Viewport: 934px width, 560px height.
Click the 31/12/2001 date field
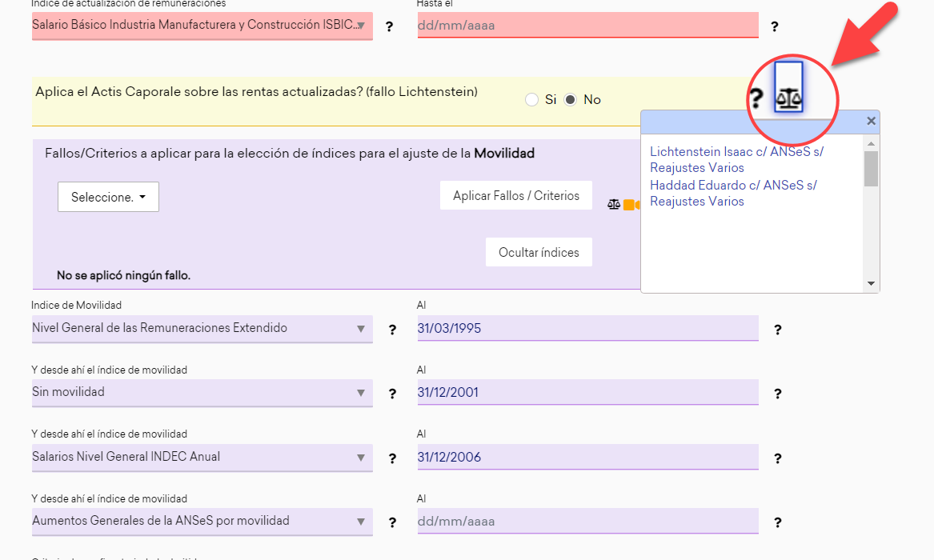(x=588, y=393)
